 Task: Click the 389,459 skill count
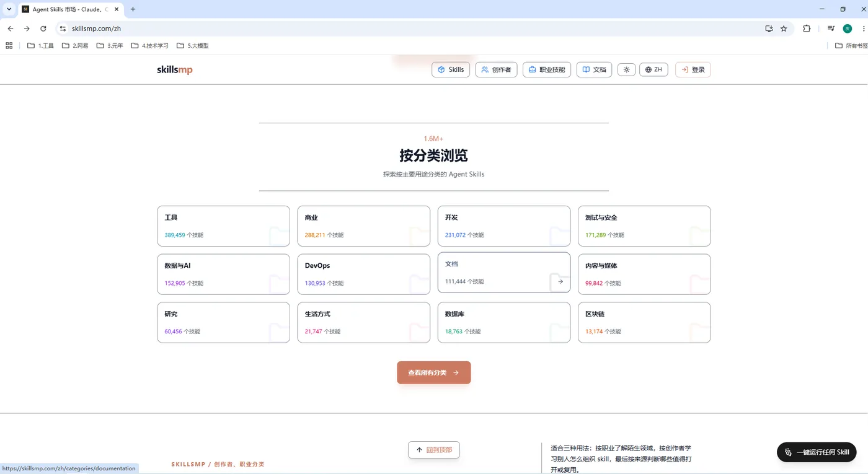coord(175,235)
